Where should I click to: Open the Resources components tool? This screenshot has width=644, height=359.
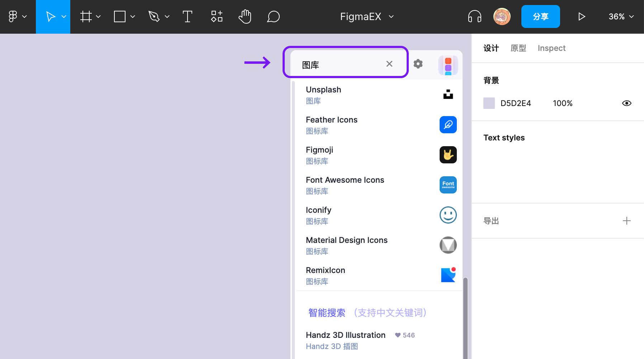pos(217,16)
